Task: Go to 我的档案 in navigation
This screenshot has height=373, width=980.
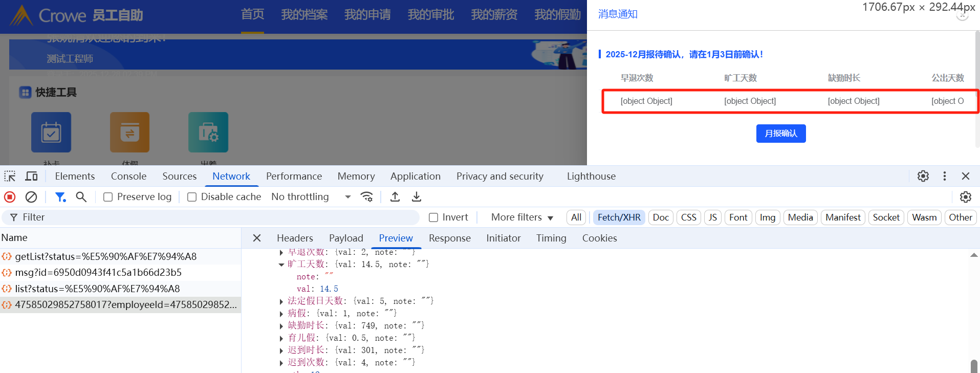Action: (x=304, y=15)
